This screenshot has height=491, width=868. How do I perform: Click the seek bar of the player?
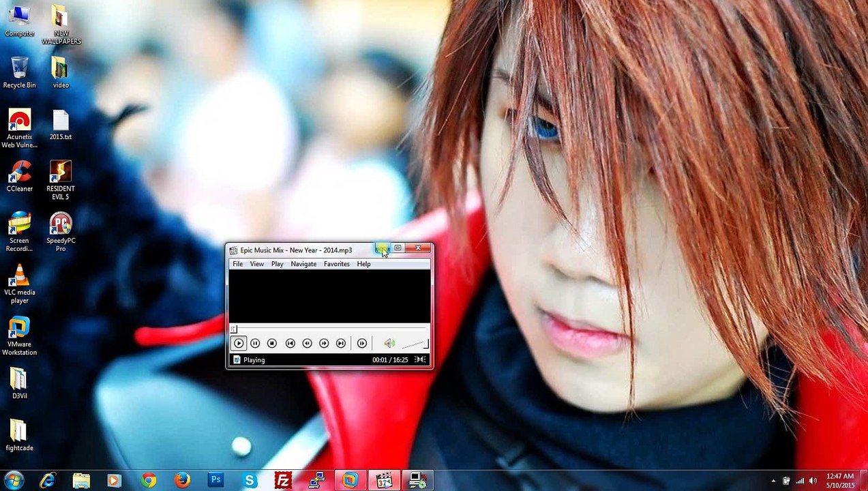pyautogui.click(x=329, y=329)
